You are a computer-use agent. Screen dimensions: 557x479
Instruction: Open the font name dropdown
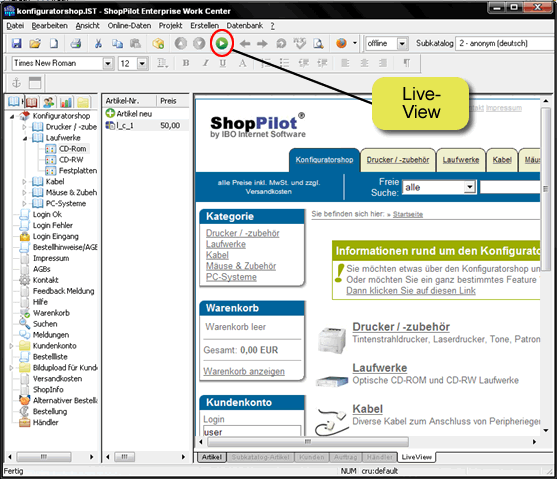(x=108, y=64)
